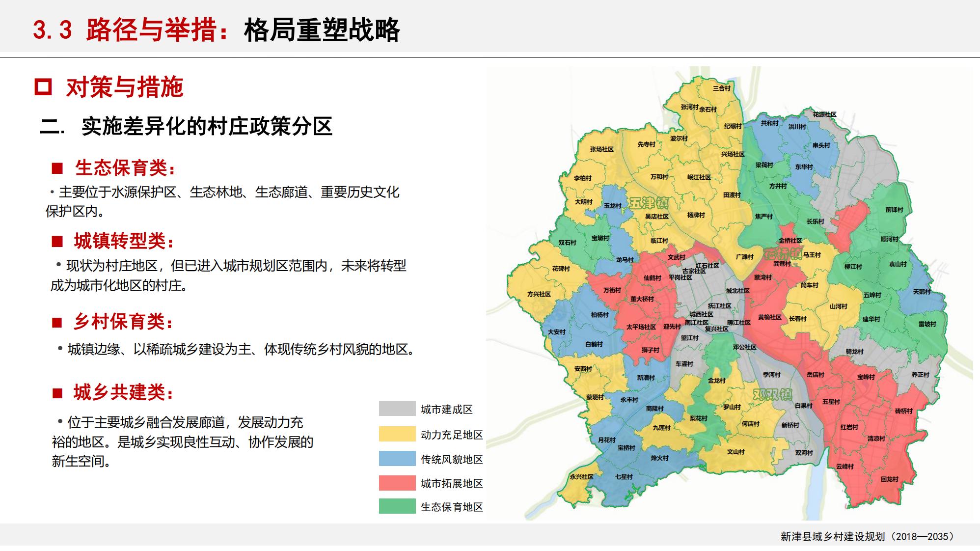980x551 pixels.
Task: Select the 波尔村 map label
Action: point(679,138)
